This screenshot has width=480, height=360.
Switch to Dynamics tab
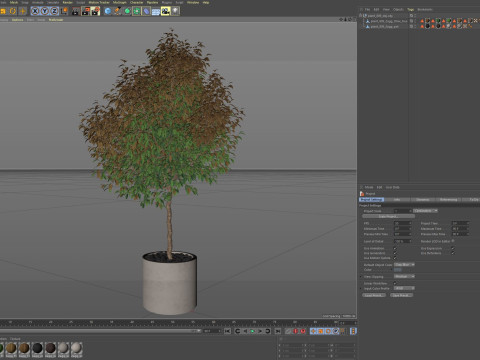click(x=423, y=199)
